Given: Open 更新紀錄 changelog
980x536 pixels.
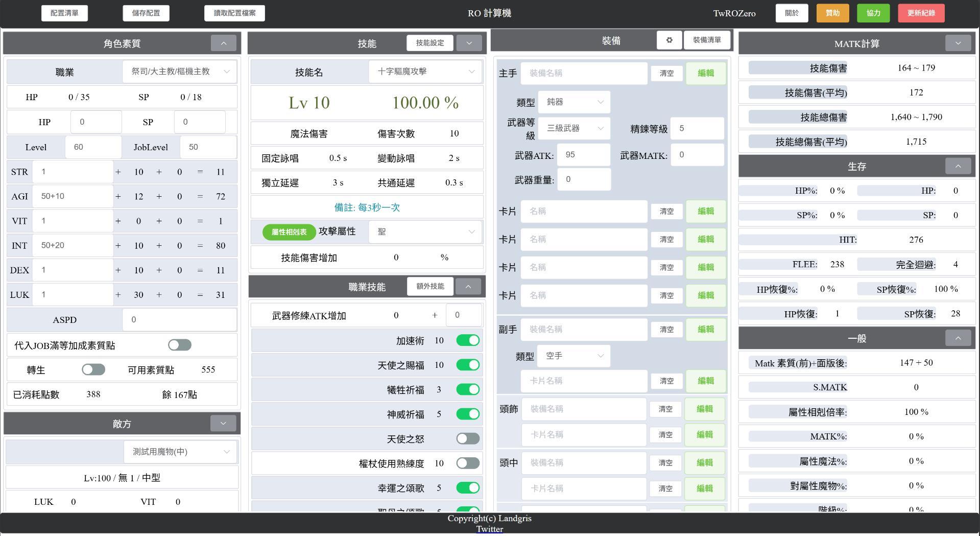Looking at the screenshot, I should coord(921,13).
